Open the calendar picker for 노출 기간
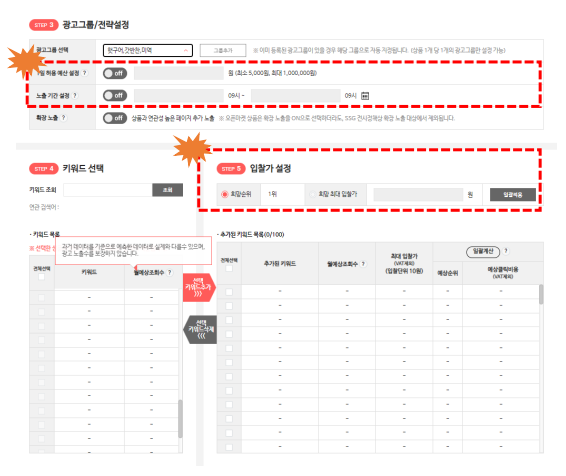The image size is (566, 476). coord(365,96)
